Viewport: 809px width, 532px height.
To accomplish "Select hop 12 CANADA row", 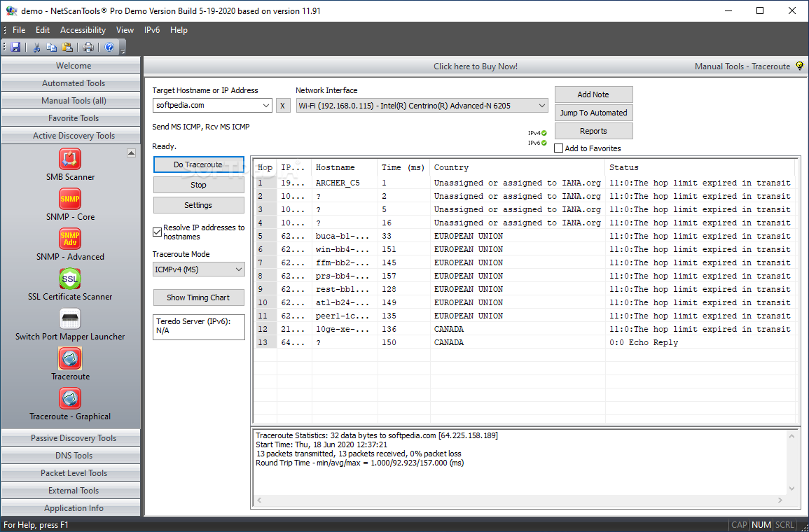I will tap(525, 329).
